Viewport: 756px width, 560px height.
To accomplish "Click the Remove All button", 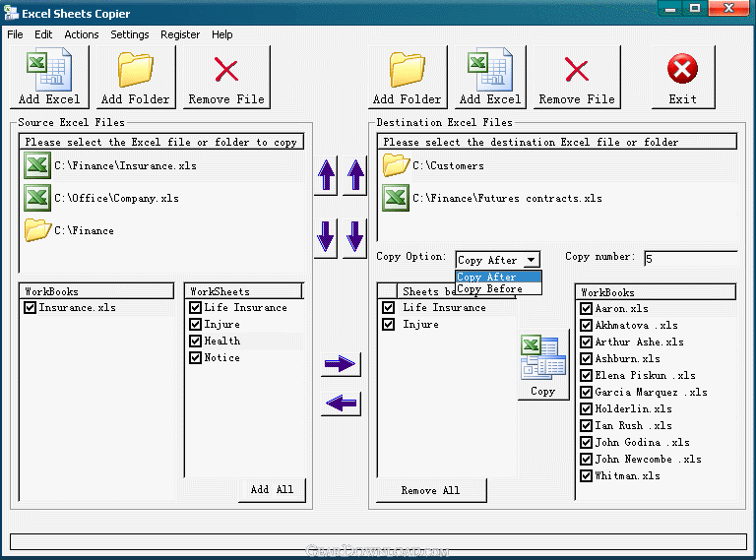I will tap(431, 490).
